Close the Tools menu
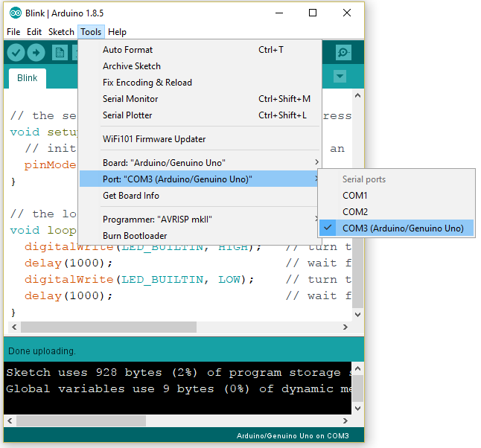This screenshot has height=448, width=481. [x=91, y=32]
